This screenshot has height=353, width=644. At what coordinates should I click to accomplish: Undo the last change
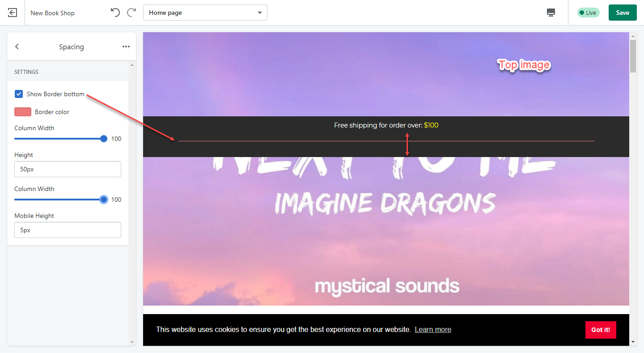point(115,13)
